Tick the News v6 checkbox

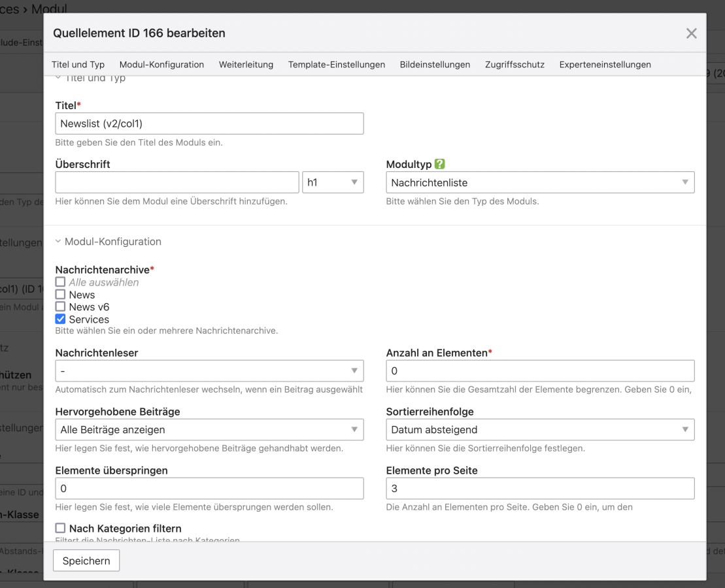pos(61,307)
